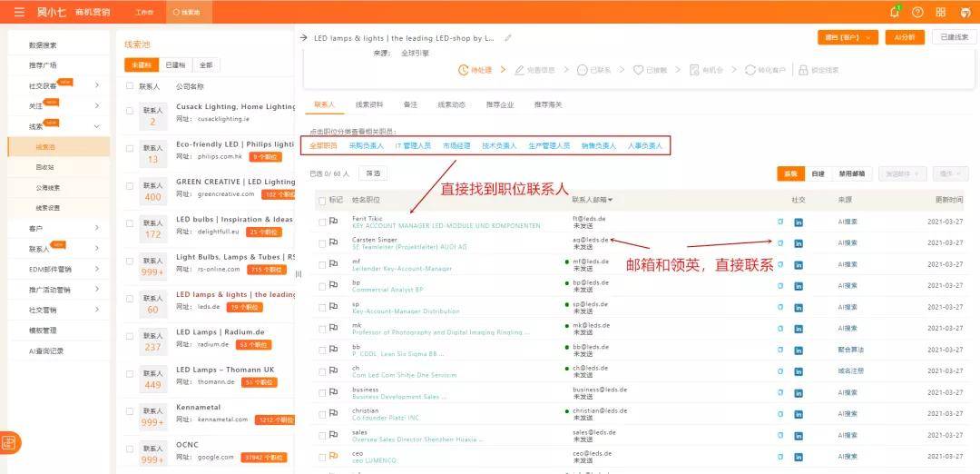Tick the checkbox for Cusack Lighting lead
The width and height of the screenshot is (980, 474).
(x=130, y=111)
